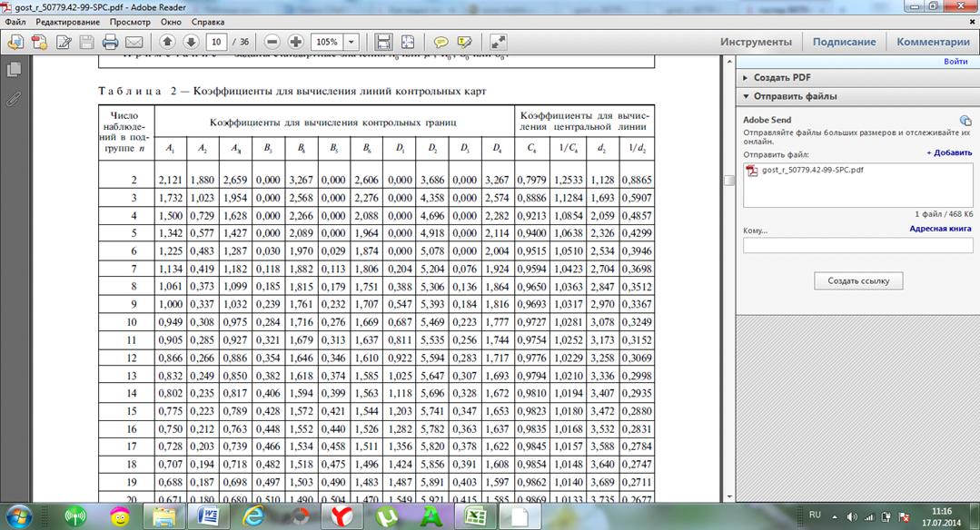Click the Send file by email icon
Viewport: 980px width, 530px height.
134,42
